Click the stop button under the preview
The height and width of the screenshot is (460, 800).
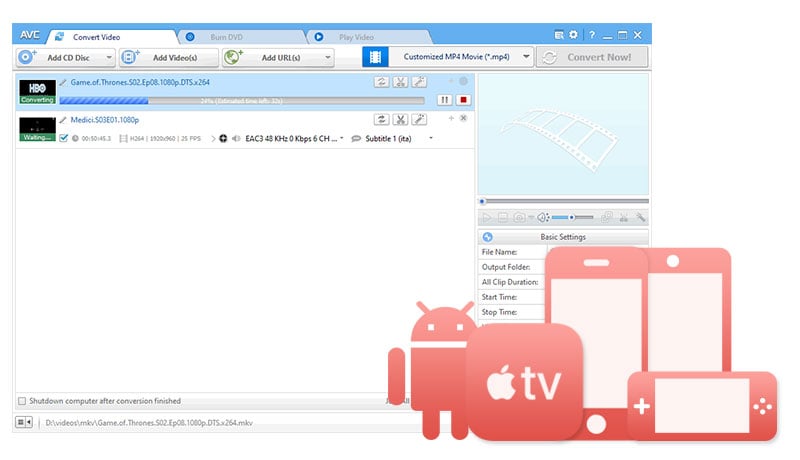tap(503, 218)
